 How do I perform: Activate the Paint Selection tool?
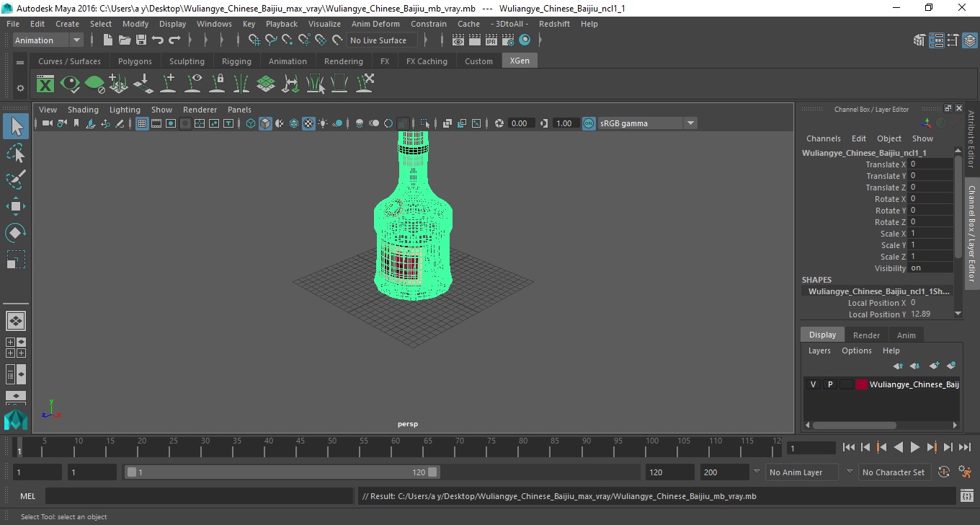(x=16, y=180)
